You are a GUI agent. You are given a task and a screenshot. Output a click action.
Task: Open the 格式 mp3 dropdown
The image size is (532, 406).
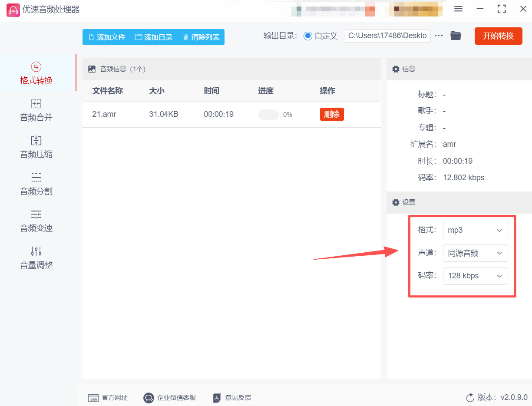pos(475,230)
